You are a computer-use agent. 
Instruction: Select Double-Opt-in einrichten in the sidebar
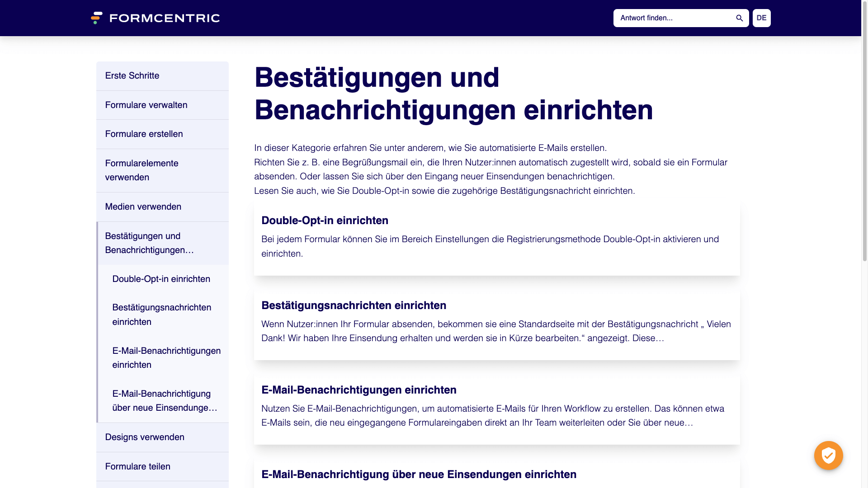coord(161,279)
